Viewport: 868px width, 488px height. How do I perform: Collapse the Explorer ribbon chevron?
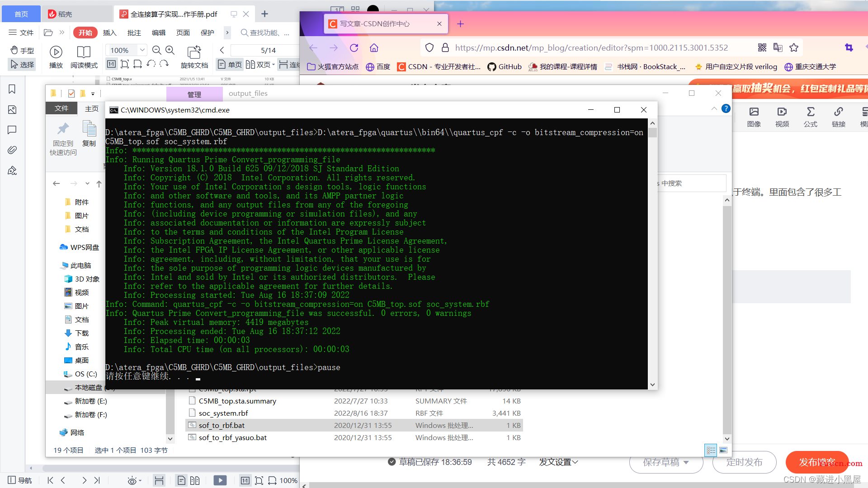tap(714, 108)
